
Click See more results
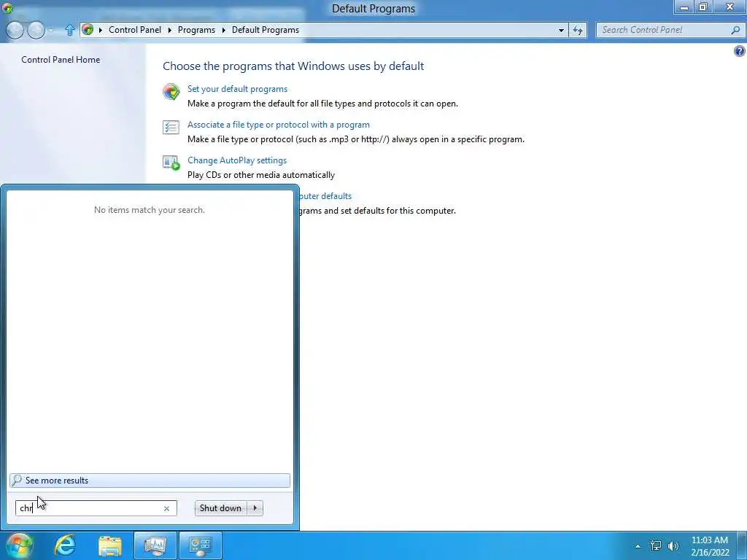click(150, 481)
